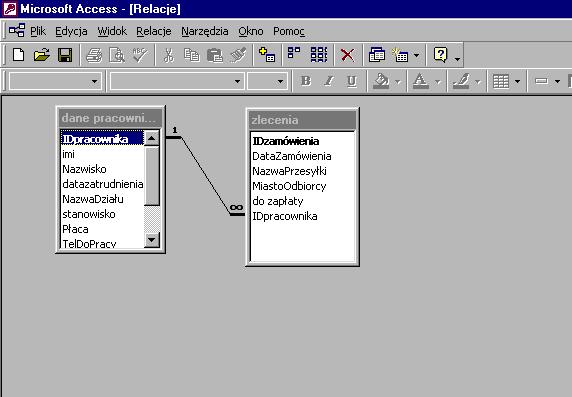Select the NazwaPrzesyłki field

pyautogui.click(x=302, y=171)
